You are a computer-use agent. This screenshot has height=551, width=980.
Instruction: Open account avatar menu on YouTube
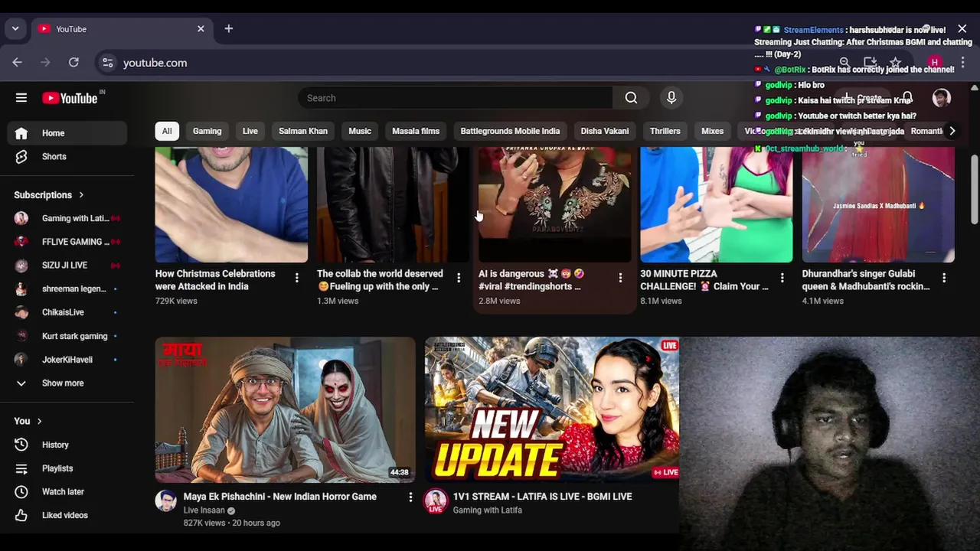click(941, 98)
